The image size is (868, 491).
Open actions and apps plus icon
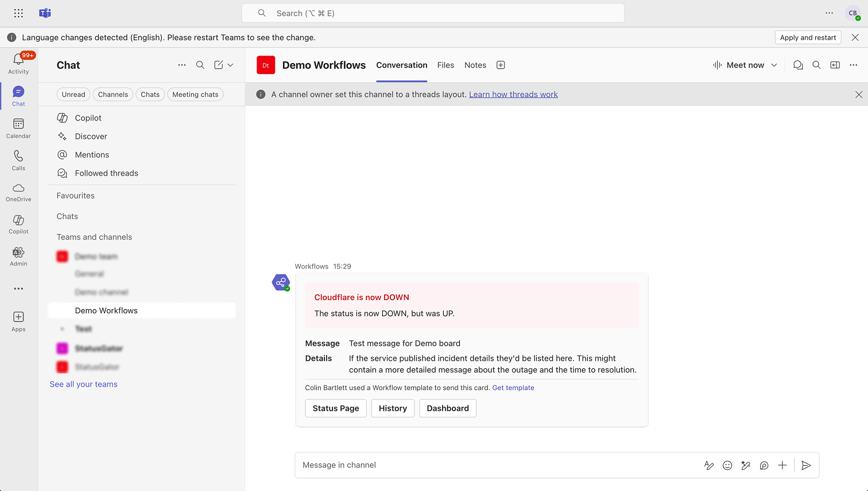[x=782, y=465]
